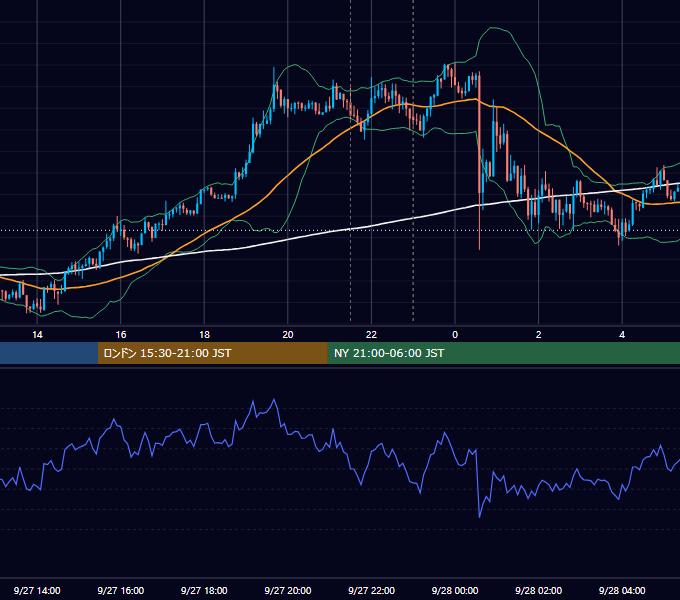Click the 2 hour label on price chart axis
The width and height of the screenshot is (680, 600).
(x=539, y=335)
